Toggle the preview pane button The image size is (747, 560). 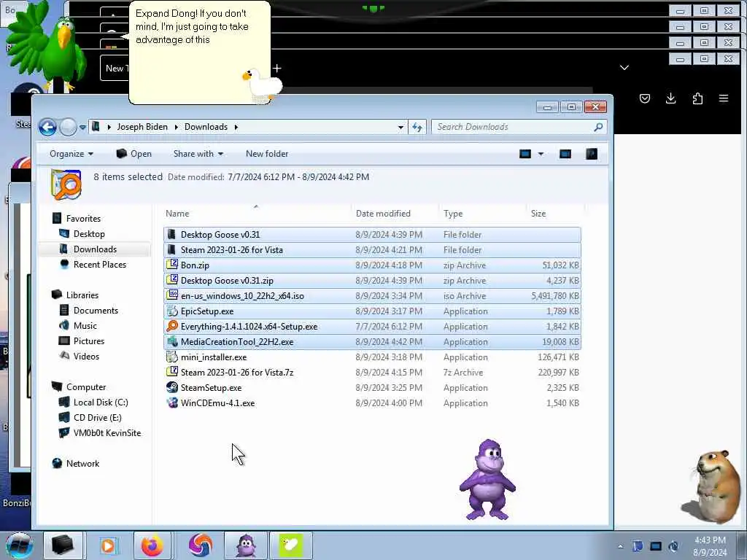coord(565,154)
